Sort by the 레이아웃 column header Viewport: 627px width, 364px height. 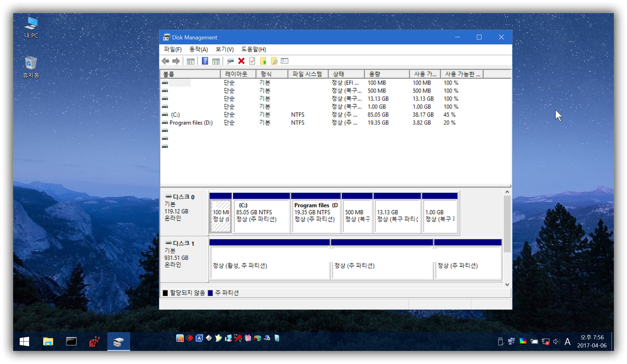coord(238,74)
